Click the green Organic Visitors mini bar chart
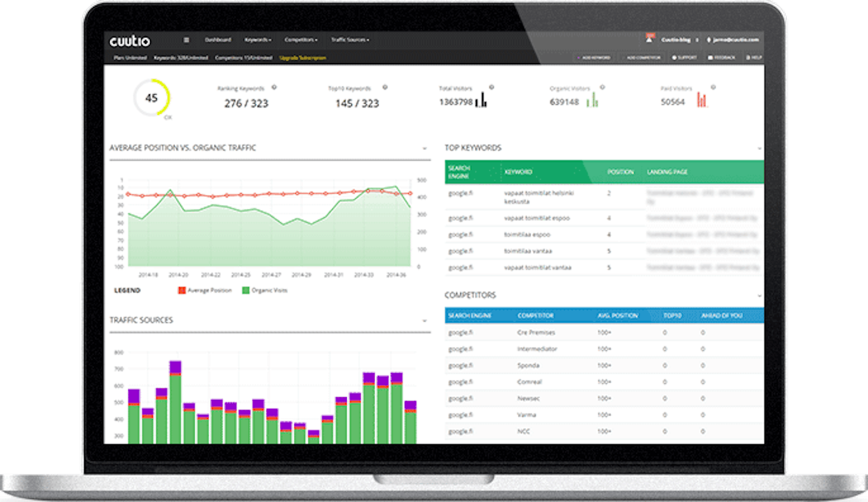This screenshot has height=502, width=868. click(x=592, y=100)
